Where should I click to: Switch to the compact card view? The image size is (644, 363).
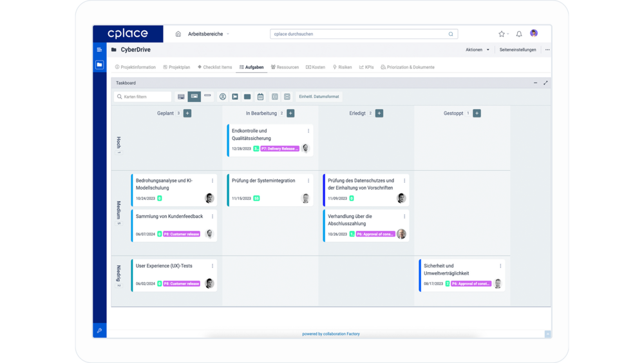(207, 96)
